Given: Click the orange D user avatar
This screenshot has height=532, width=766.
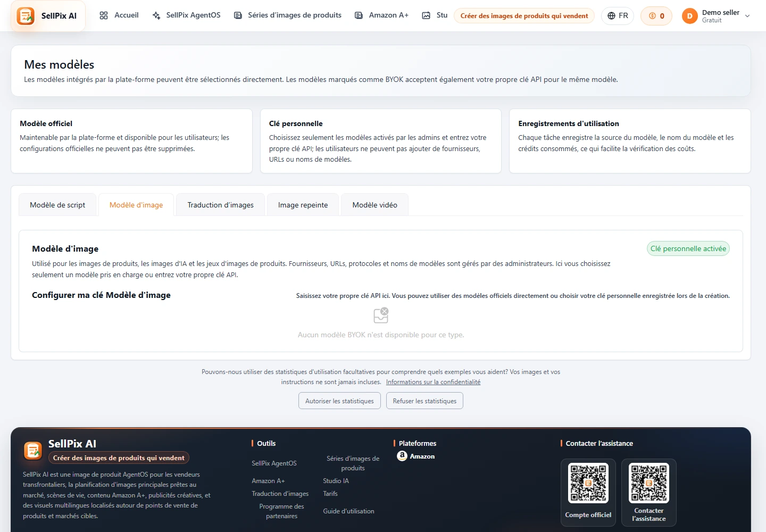Looking at the screenshot, I should 689,16.
